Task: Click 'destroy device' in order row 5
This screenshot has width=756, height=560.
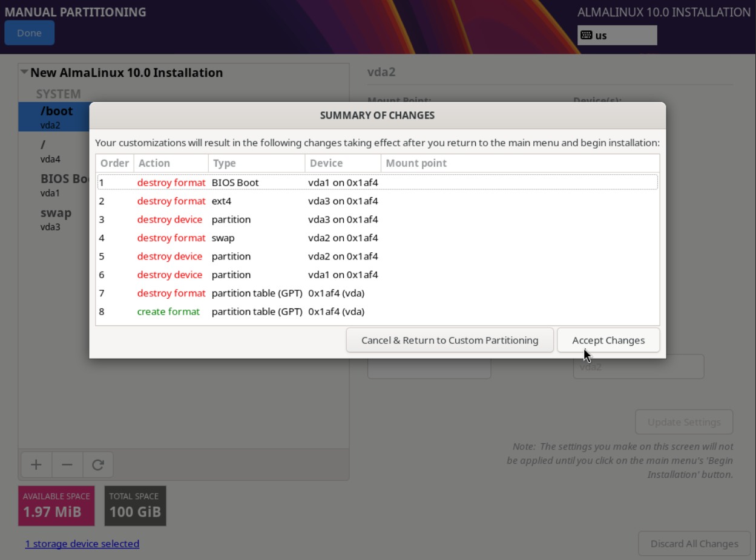Action: click(x=169, y=256)
